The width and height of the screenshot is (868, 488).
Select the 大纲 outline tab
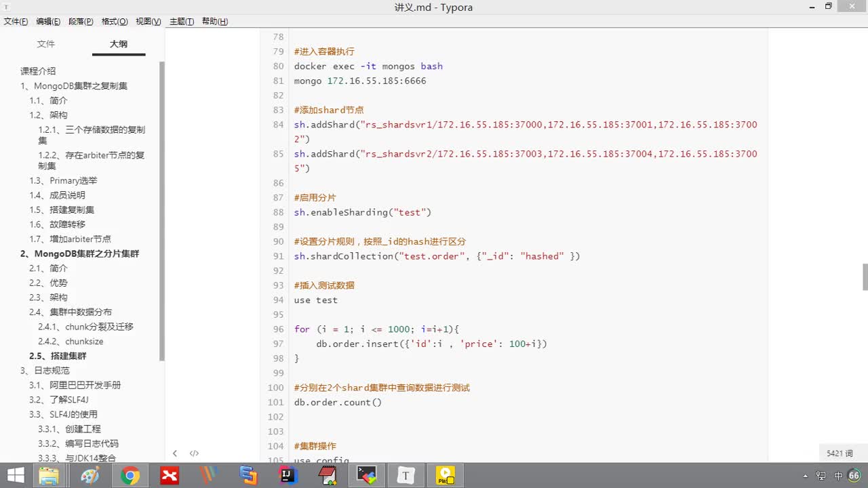[x=119, y=44]
